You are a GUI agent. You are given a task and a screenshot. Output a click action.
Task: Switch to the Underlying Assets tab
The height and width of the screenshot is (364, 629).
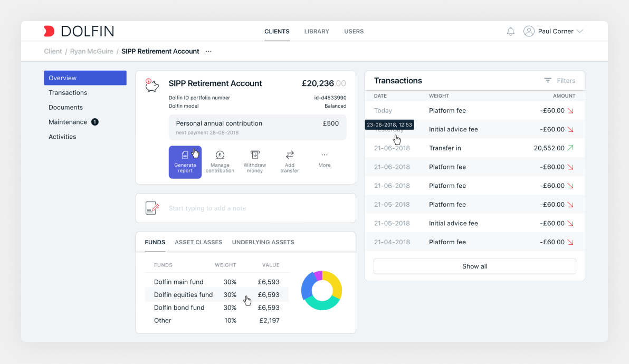tap(263, 242)
